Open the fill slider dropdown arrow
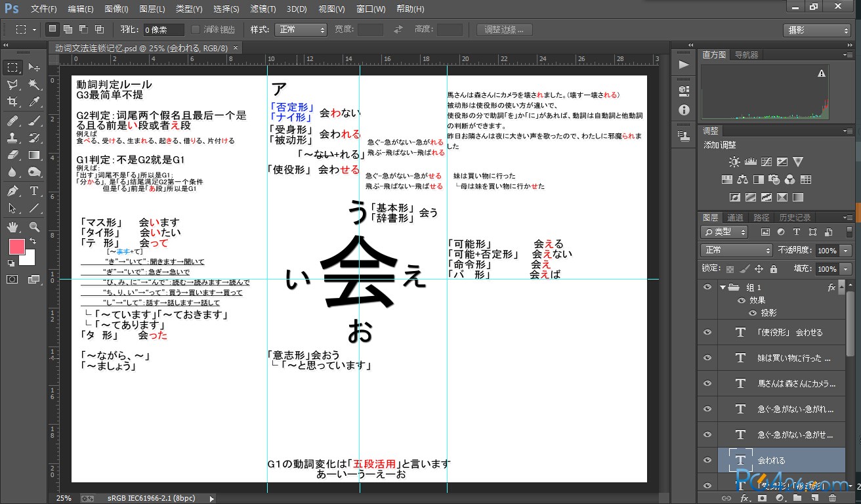 (845, 268)
